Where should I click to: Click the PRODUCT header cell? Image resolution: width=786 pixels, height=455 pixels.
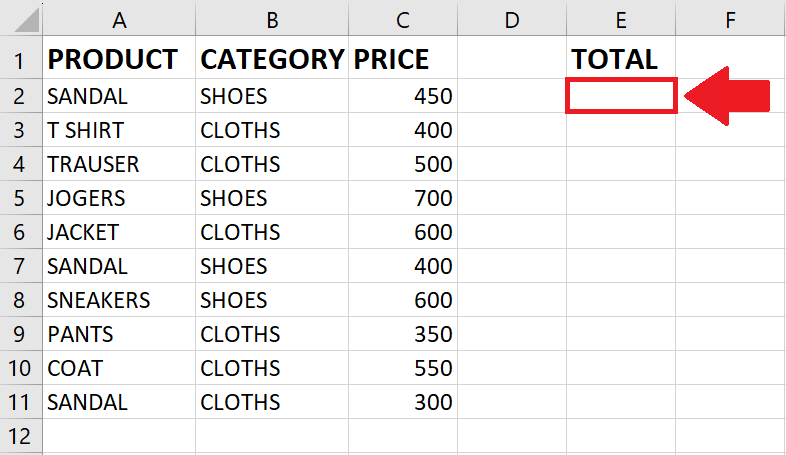coord(119,58)
